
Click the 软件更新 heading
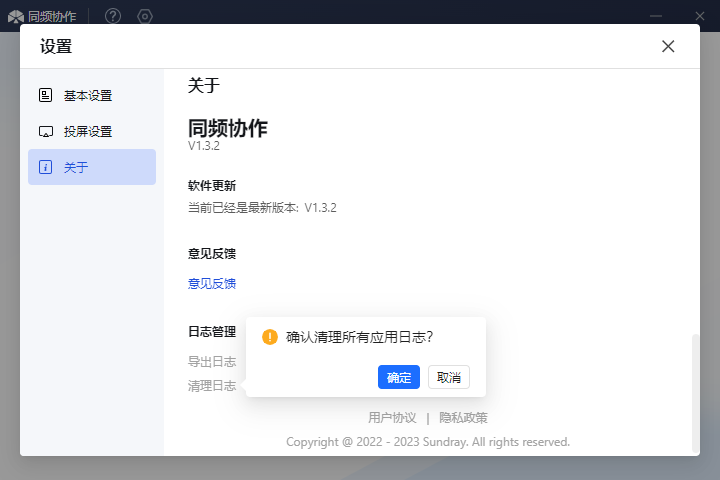coord(212,186)
